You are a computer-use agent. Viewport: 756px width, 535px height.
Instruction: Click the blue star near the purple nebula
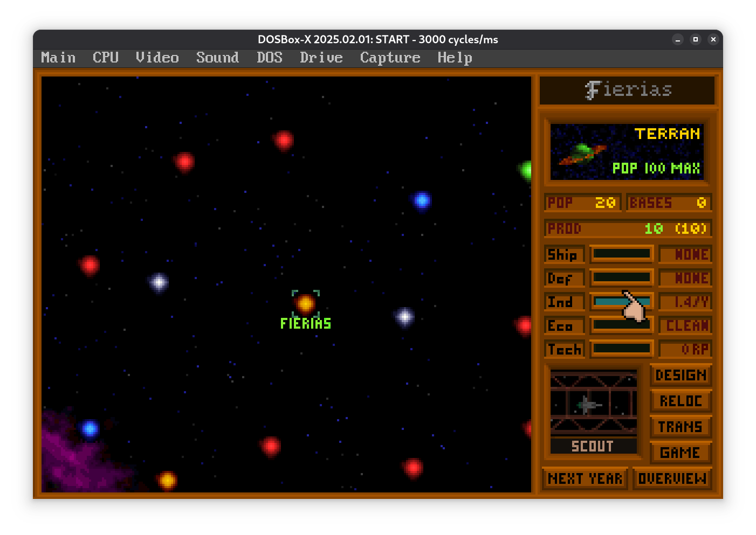(90, 429)
